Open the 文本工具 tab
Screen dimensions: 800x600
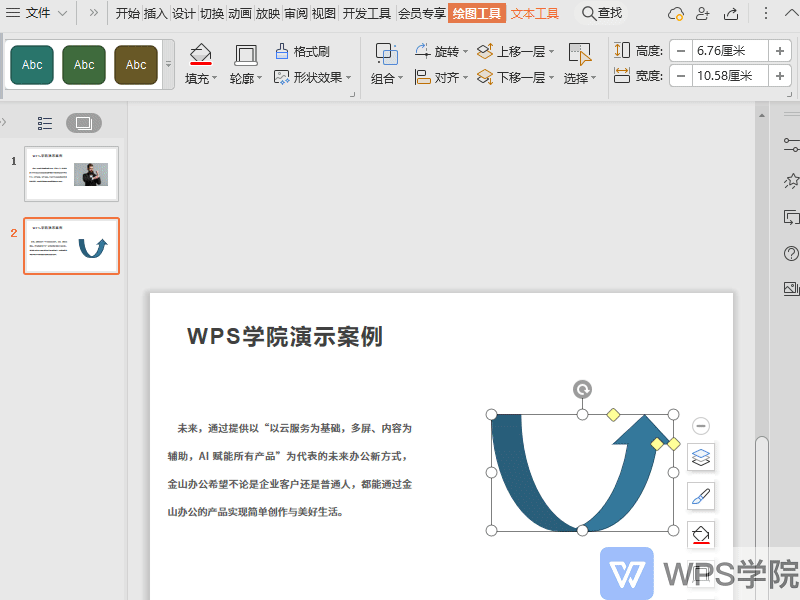[535, 13]
